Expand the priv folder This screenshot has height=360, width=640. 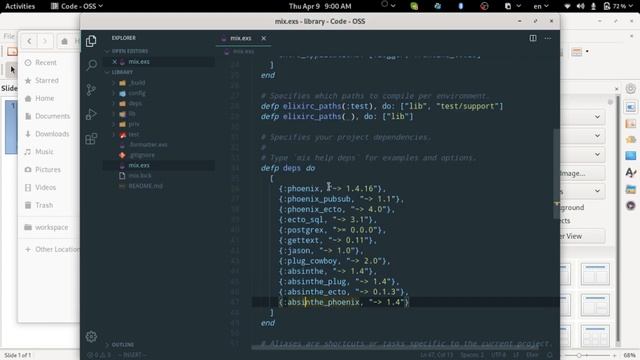134,124
